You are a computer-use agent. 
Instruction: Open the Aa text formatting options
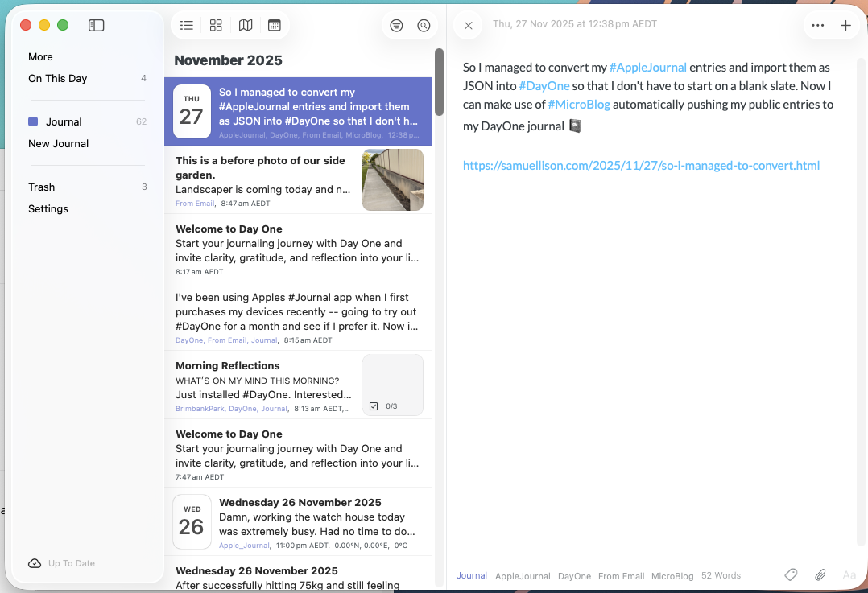click(849, 574)
